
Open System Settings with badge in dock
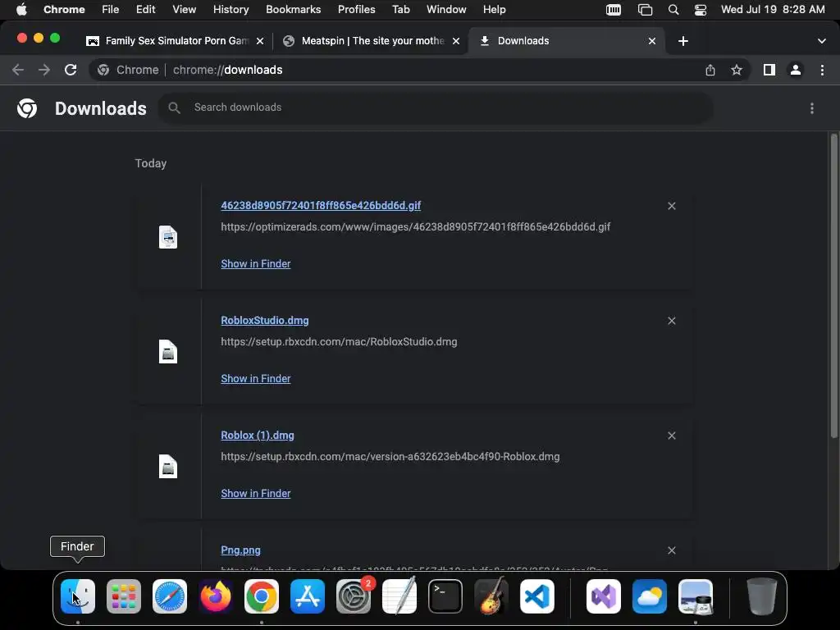[x=354, y=596]
